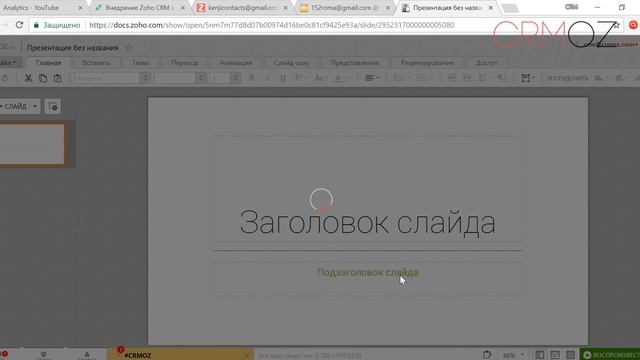Viewport: 640px width, 360px height.
Task: Click the Защищено secure site indicator
Action: click(57, 25)
